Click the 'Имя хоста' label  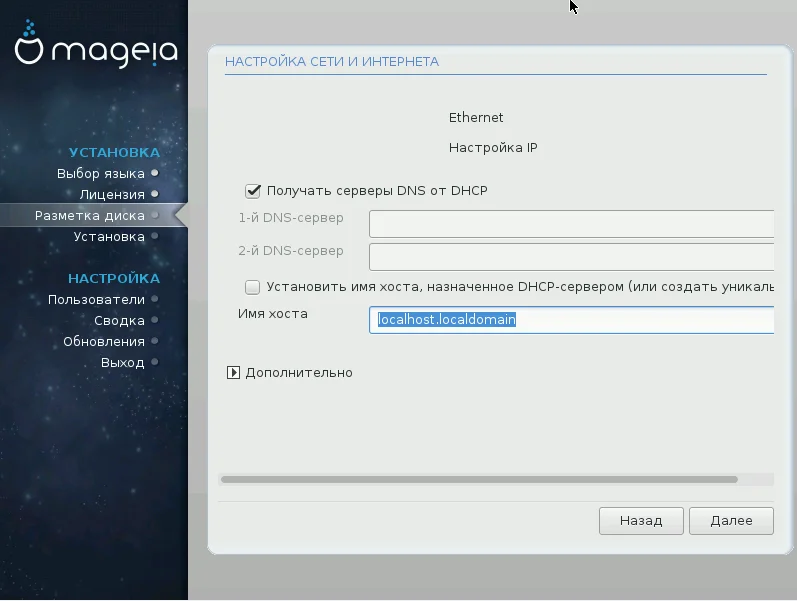[x=273, y=314]
